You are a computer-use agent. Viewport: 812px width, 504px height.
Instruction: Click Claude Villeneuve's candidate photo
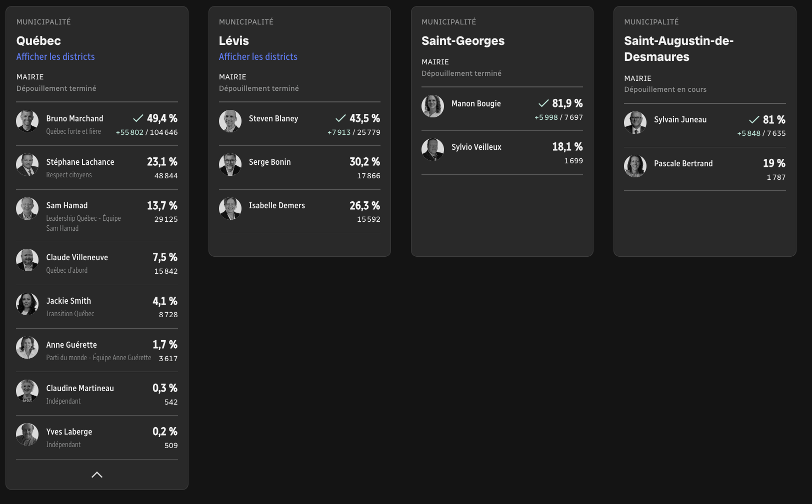(x=27, y=260)
